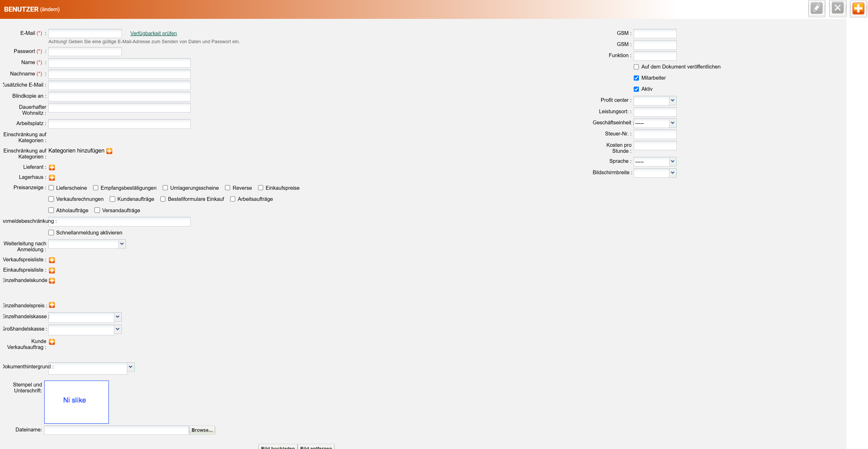
Task: Add a Lieferant with the plus icon
Action: pyautogui.click(x=52, y=168)
